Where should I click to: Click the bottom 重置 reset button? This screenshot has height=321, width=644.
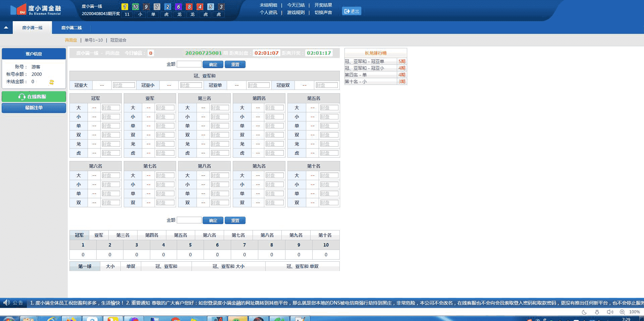coord(235,220)
